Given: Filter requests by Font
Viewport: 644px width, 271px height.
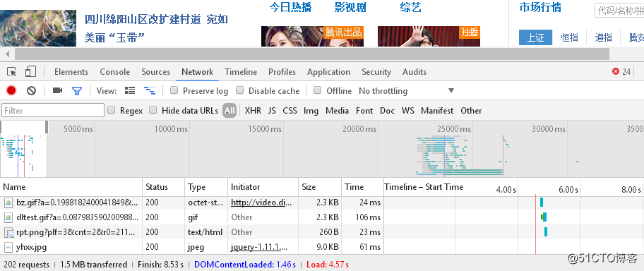Looking at the screenshot, I should [x=364, y=111].
